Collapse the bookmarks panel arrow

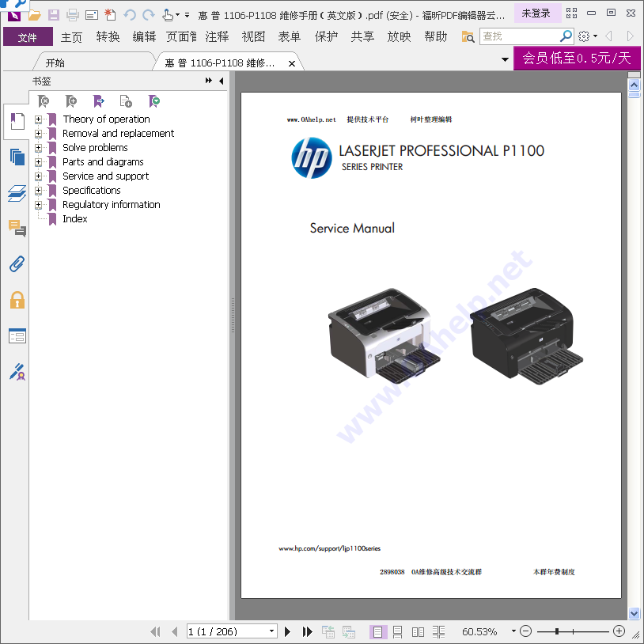(222, 81)
